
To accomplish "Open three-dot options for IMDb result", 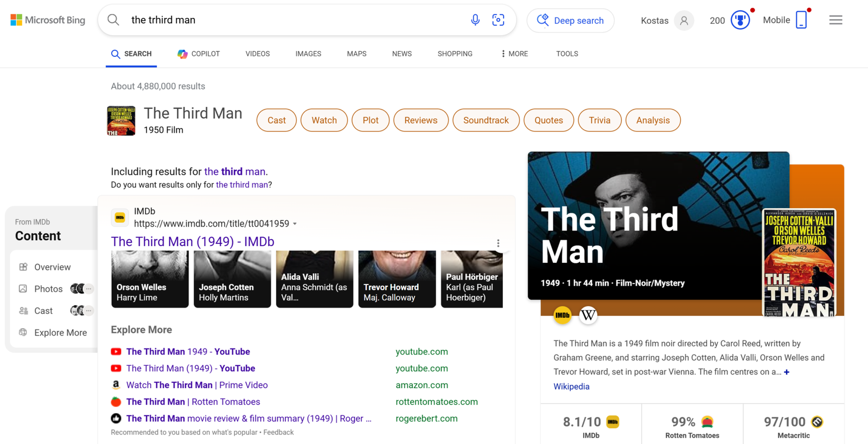I will tap(498, 243).
